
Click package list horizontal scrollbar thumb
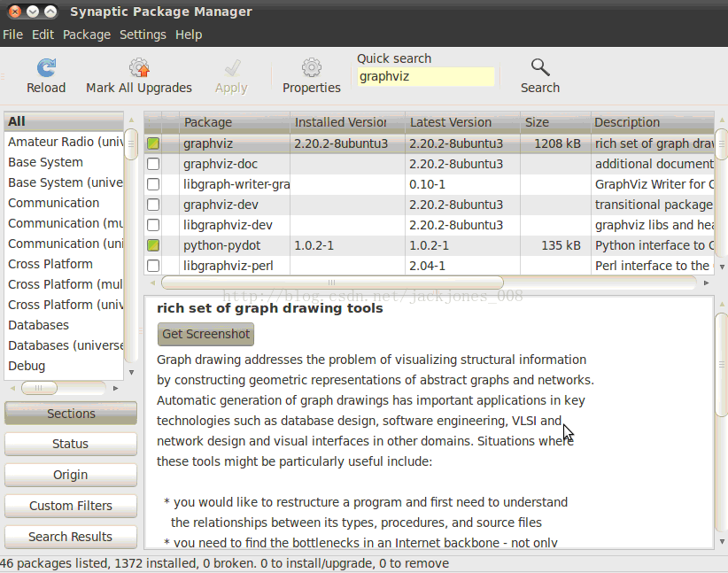pyautogui.click(x=332, y=283)
